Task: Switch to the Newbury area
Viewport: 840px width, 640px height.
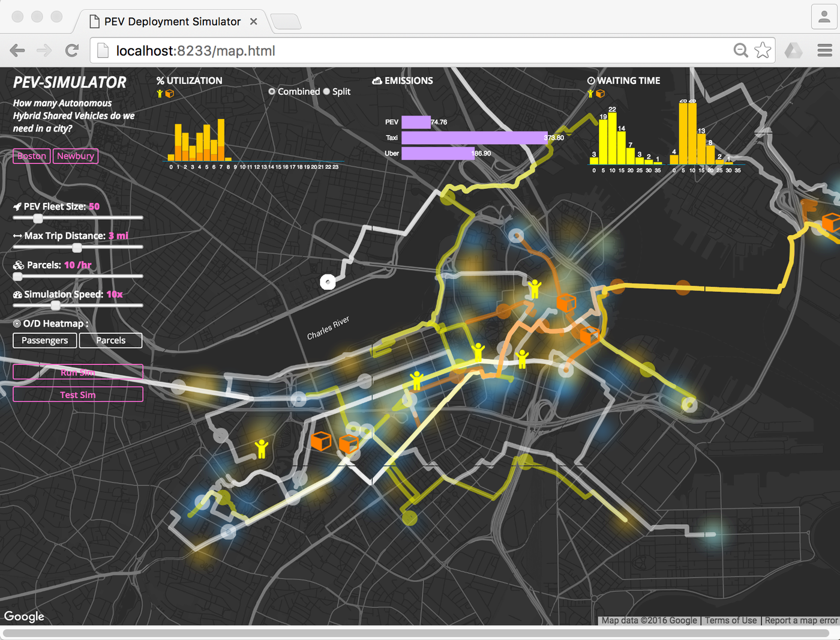Action: (x=76, y=156)
